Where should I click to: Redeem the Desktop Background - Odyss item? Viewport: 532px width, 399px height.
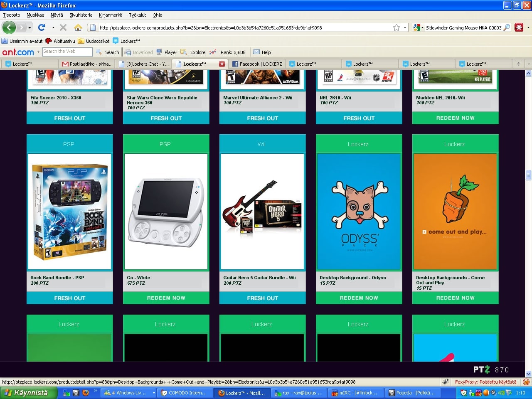(x=359, y=298)
